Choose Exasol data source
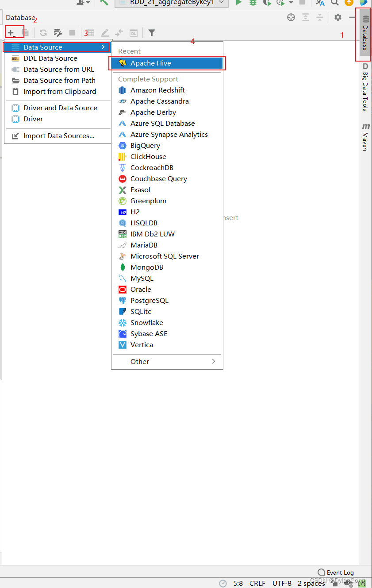The width and height of the screenshot is (372, 588). pyautogui.click(x=167, y=190)
